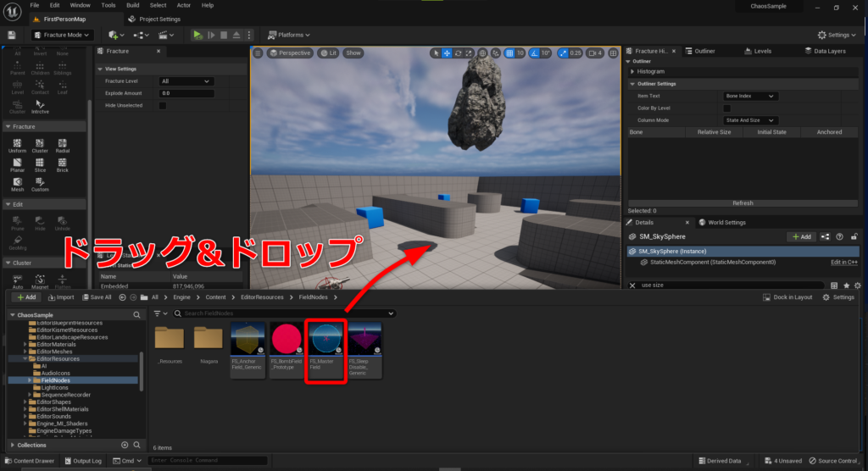Screen dimensions: 868x471
Task: Activate the Interactive selection tool
Action: click(x=40, y=107)
